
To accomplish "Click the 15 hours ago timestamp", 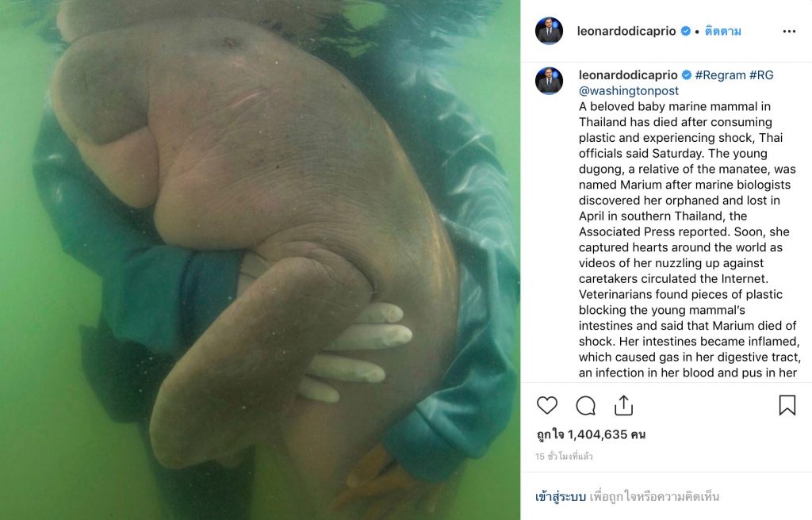I will click(564, 457).
